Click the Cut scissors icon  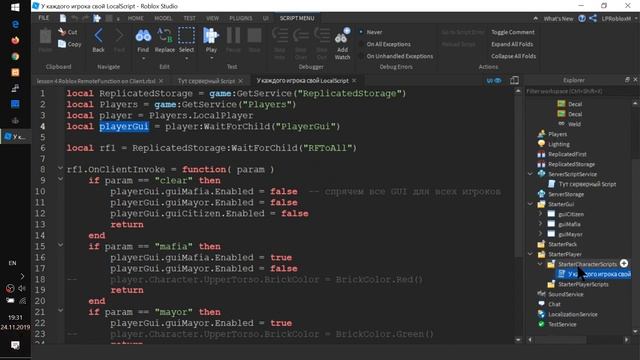tap(62, 31)
